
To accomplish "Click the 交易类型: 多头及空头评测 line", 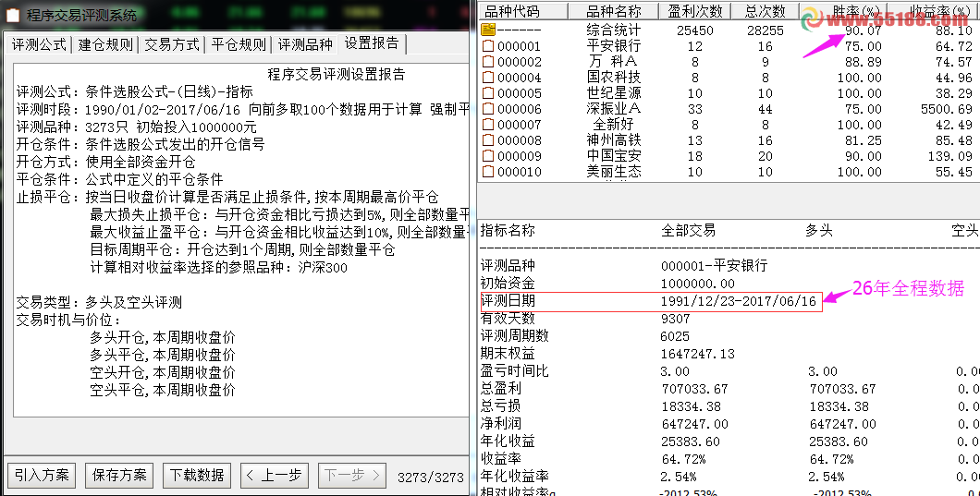I will click(x=99, y=303).
